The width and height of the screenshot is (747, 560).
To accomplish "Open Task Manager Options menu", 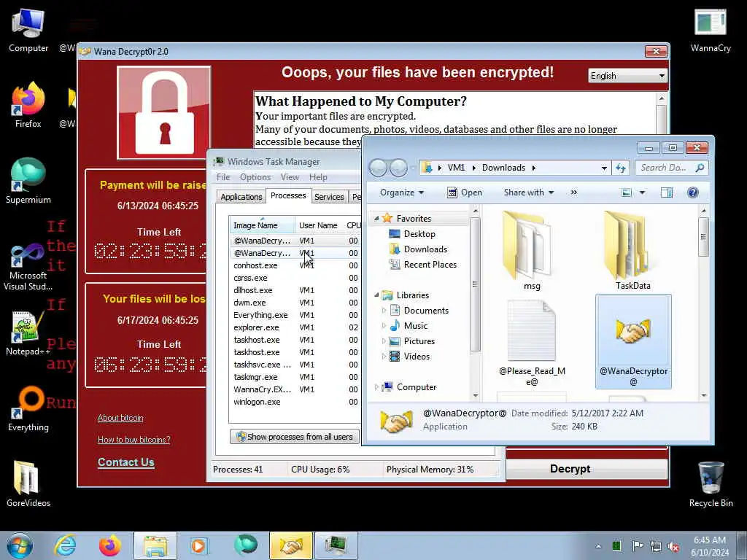I will tap(255, 177).
